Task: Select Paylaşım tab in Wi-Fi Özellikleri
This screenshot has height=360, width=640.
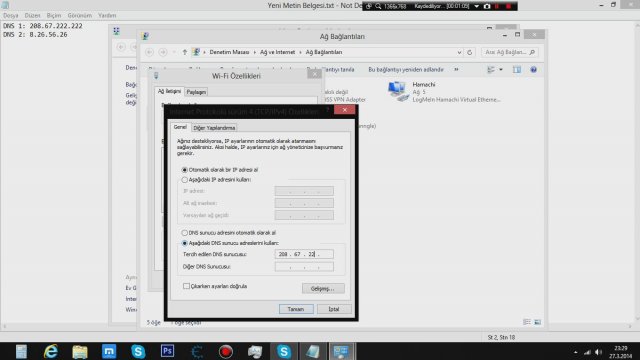Action: pyautogui.click(x=196, y=92)
